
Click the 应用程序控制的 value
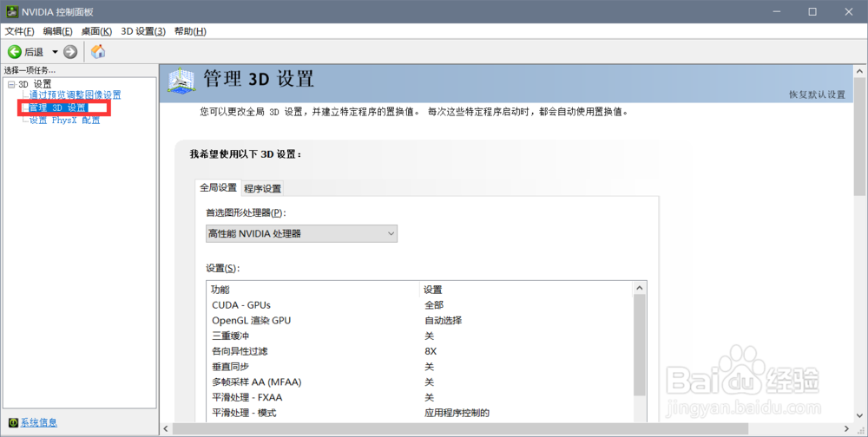(457, 413)
